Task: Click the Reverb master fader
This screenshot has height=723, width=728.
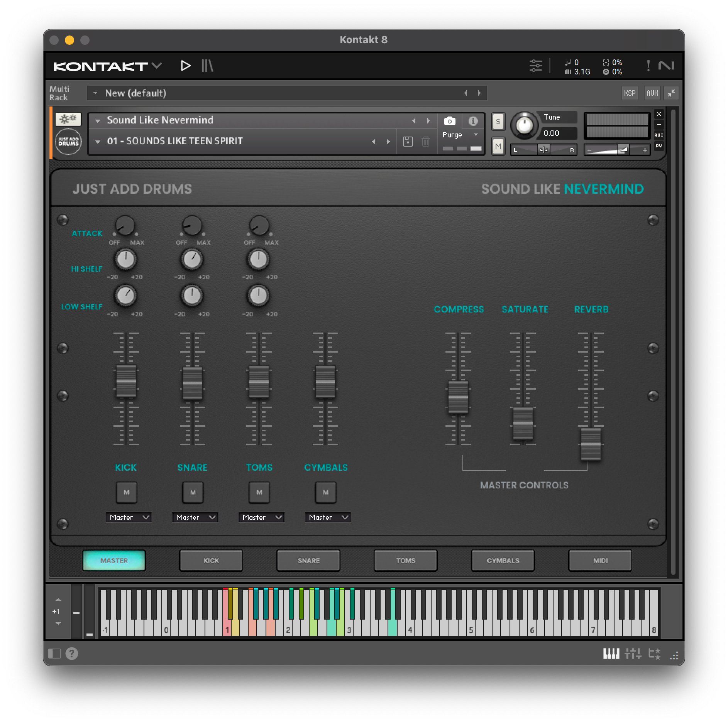Action: [591, 444]
